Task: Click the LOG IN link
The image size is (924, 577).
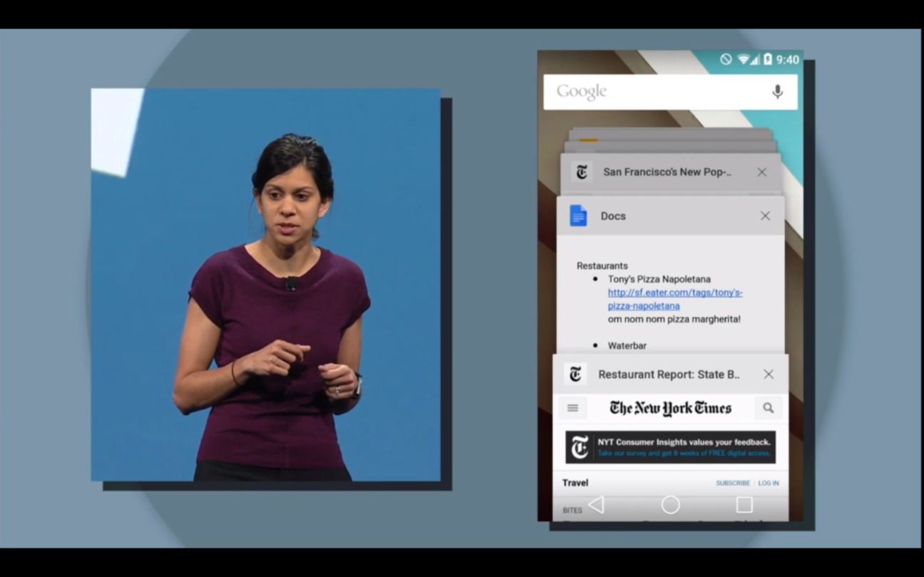Action: pyautogui.click(x=768, y=483)
